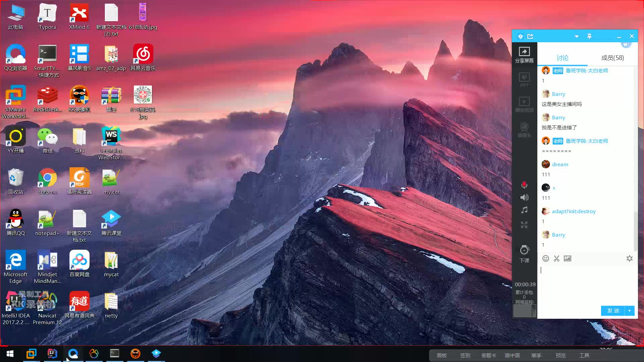Select the 腾讯QQ desktop shortcut
Viewport: 644px width, 362px height.
(x=16, y=223)
